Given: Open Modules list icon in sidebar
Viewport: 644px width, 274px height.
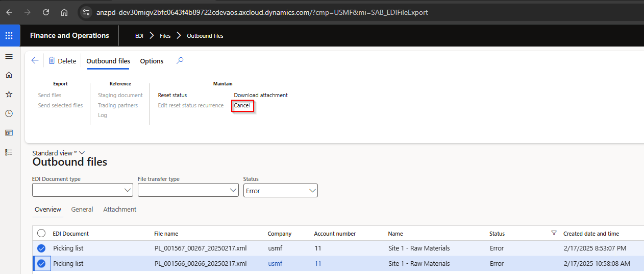Looking at the screenshot, I should (x=9, y=152).
